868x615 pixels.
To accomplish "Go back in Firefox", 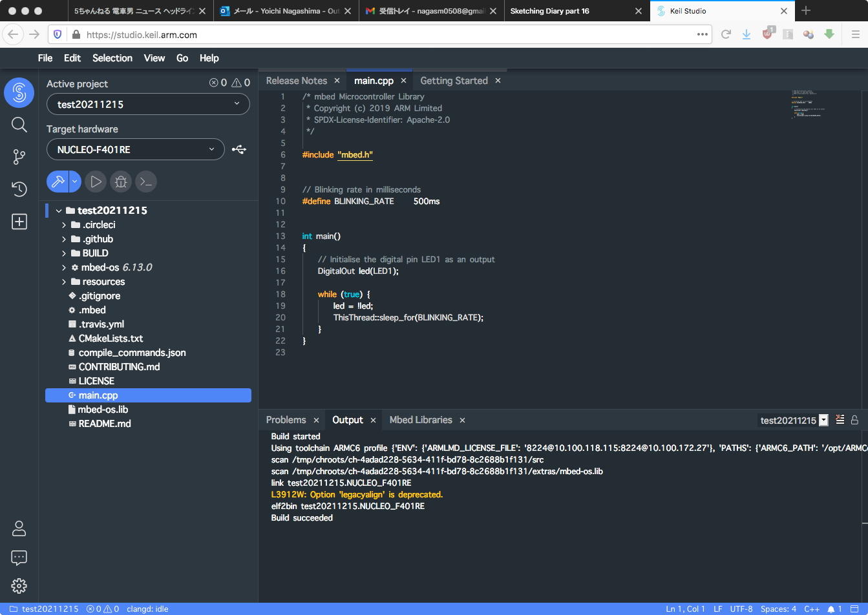I will click(x=13, y=35).
